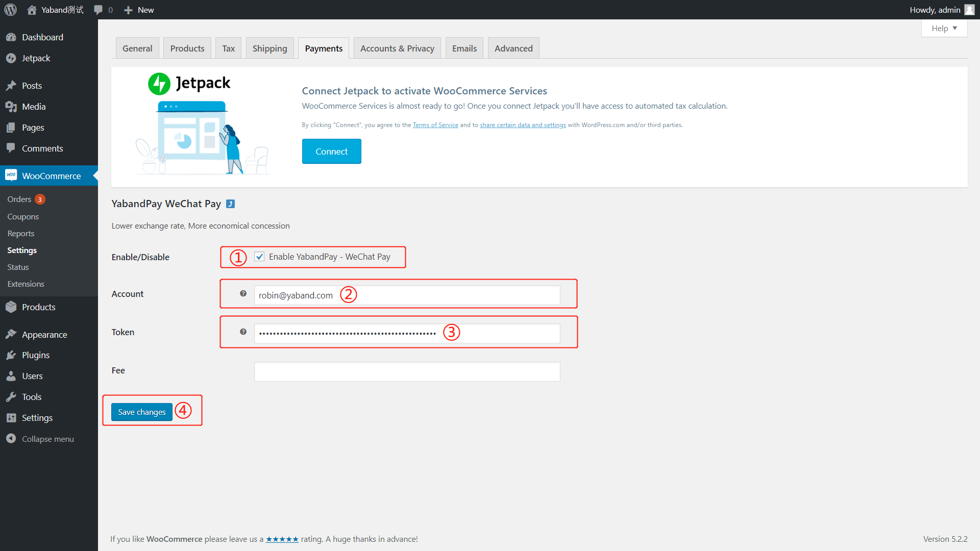Click the Token field help tooltip icon

pos(243,332)
